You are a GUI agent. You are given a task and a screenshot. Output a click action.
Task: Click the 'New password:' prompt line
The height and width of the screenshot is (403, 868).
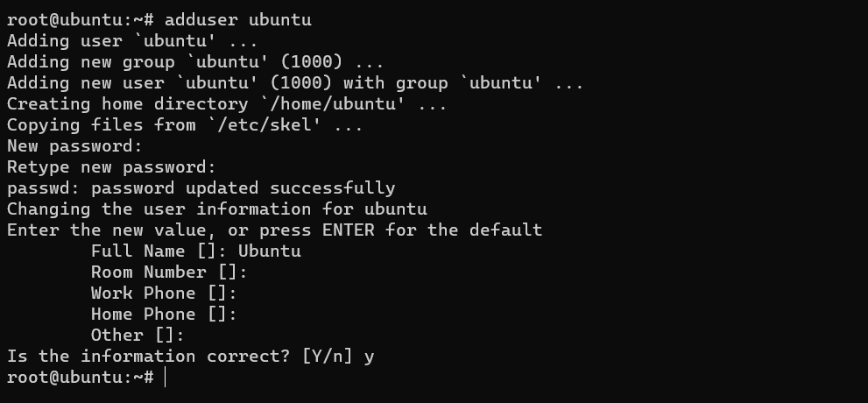pyautogui.click(x=74, y=146)
